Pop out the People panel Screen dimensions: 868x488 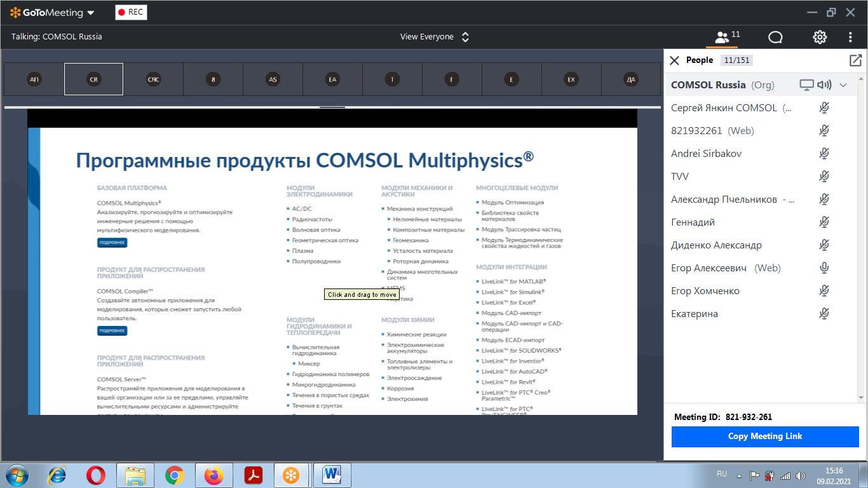pos(855,60)
